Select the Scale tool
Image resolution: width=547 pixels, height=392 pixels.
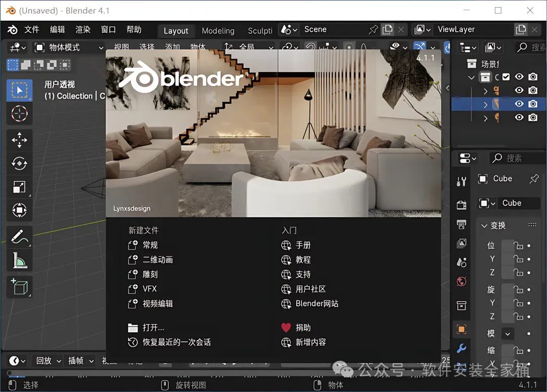coord(20,187)
